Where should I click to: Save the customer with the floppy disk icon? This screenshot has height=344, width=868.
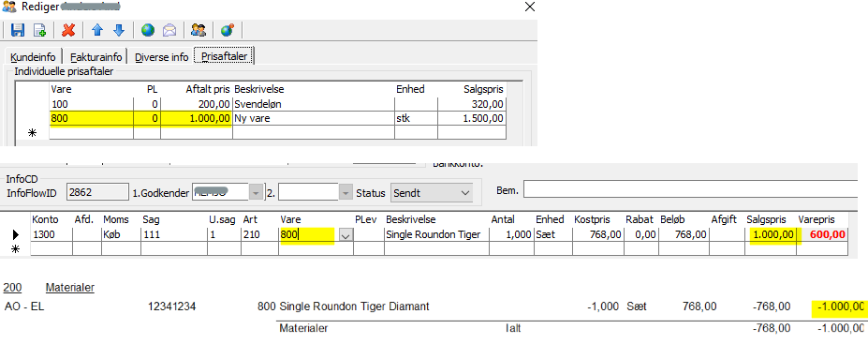(x=18, y=30)
